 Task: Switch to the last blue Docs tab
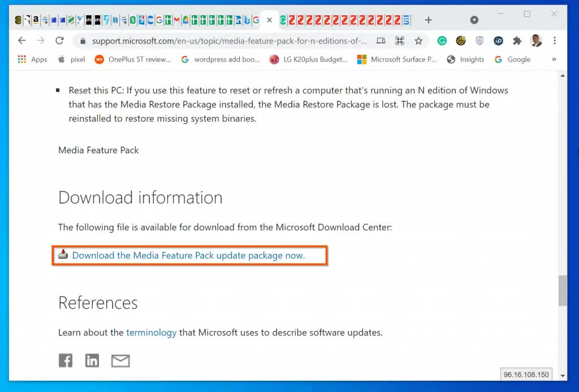[406, 20]
